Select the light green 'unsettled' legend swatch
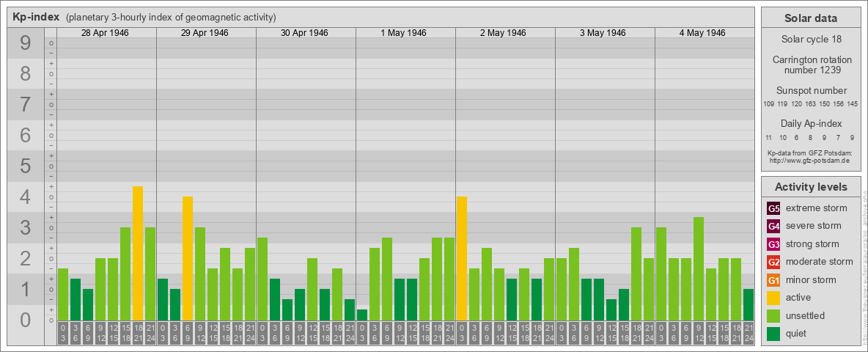This screenshot has height=352, width=868. click(774, 315)
